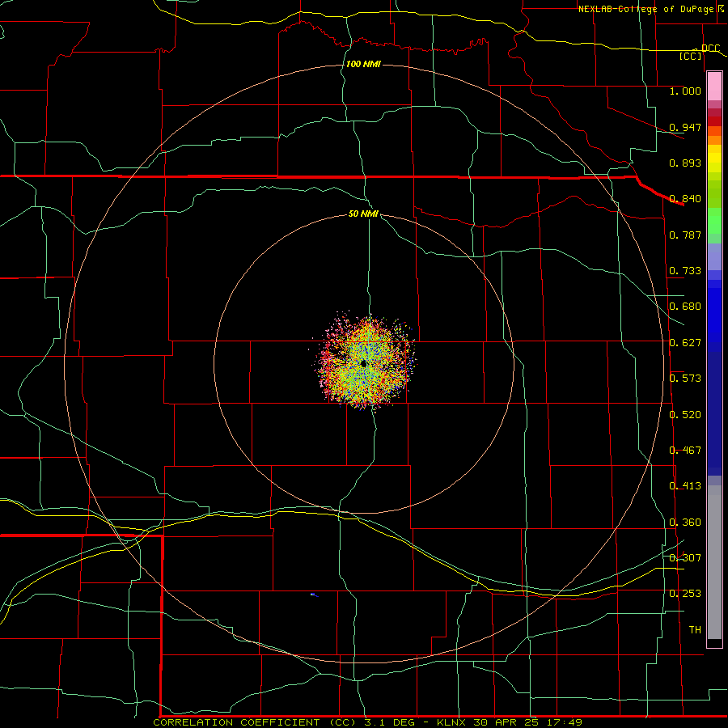This screenshot has height=728, width=728.
Task: Click the 1.000 scale value
Action: coord(685,91)
